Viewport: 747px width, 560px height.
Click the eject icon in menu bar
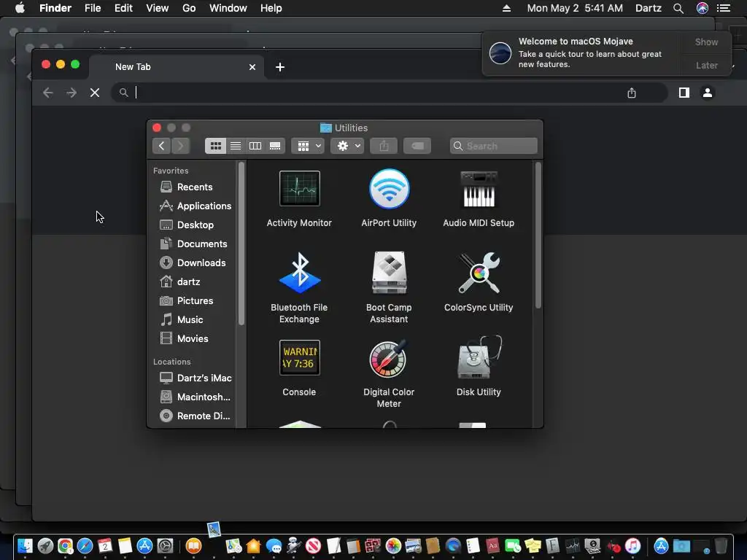506,8
